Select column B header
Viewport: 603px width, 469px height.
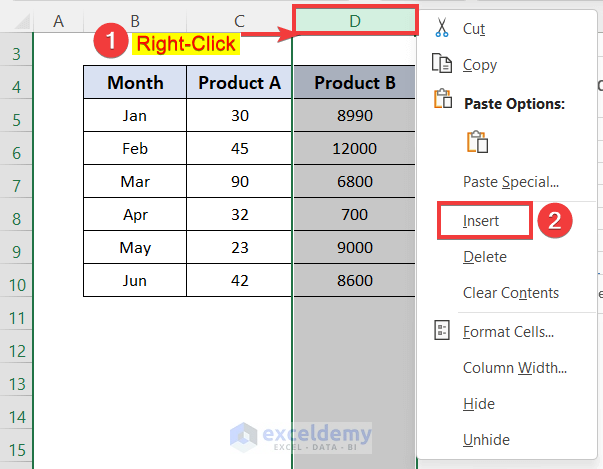(134, 19)
